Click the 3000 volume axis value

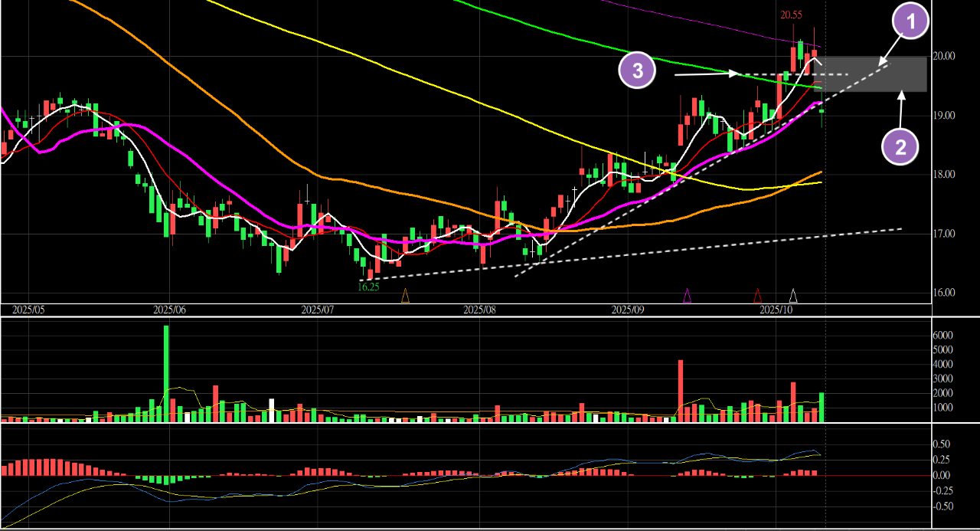(x=942, y=379)
